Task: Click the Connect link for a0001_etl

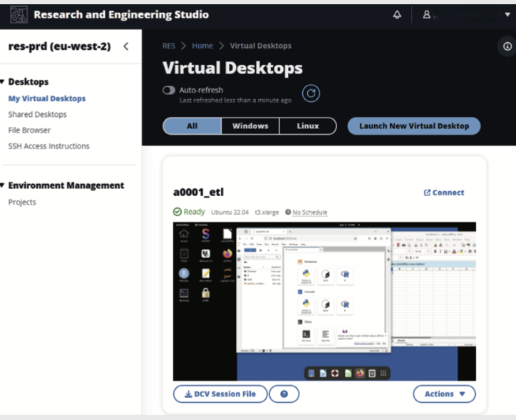Action: (x=443, y=193)
